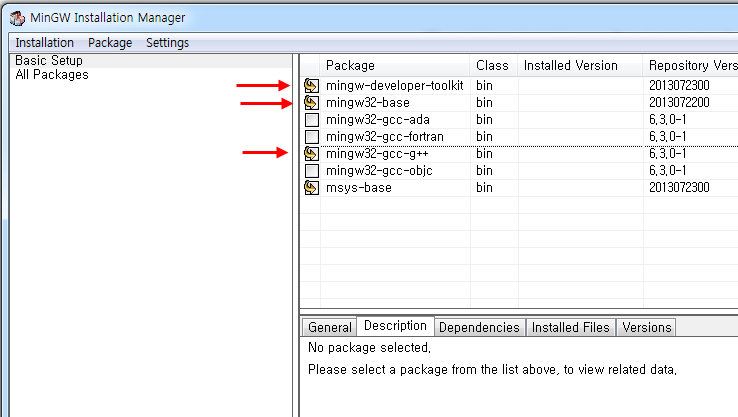Click the MinGW title bar application icon
The image size is (738, 417).
click(17, 18)
